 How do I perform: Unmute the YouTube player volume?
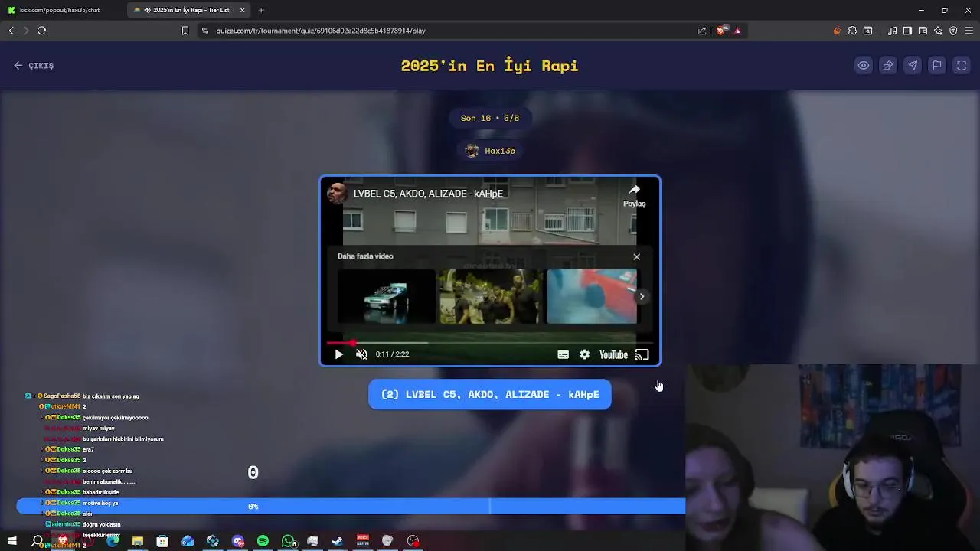[x=361, y=354]
